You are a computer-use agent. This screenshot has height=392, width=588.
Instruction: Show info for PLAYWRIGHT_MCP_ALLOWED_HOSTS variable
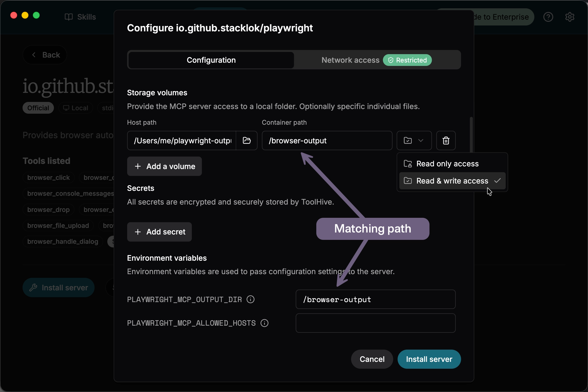(264, 323)
